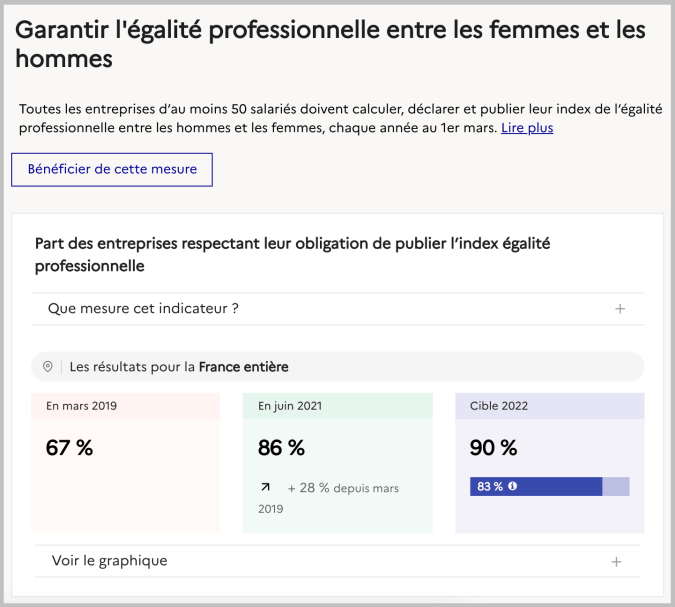Viewport: 675px width, 607px height.
Task: Click the "En mars 2019" card label
Action: [x=81, y=406]
